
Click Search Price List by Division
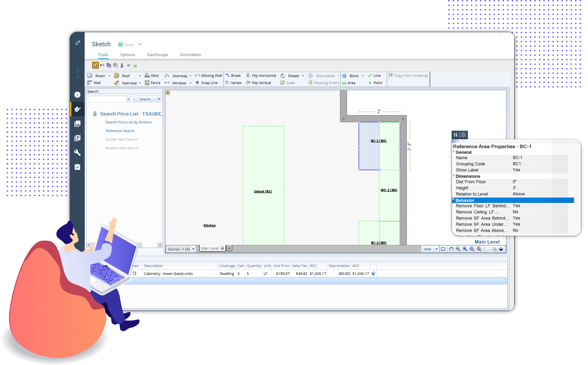point(128,122)
